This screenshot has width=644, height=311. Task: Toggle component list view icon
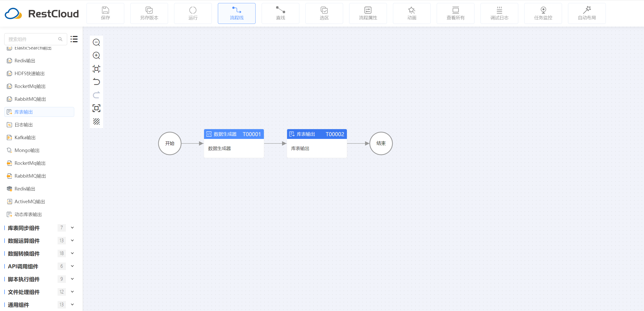[74, 39]
